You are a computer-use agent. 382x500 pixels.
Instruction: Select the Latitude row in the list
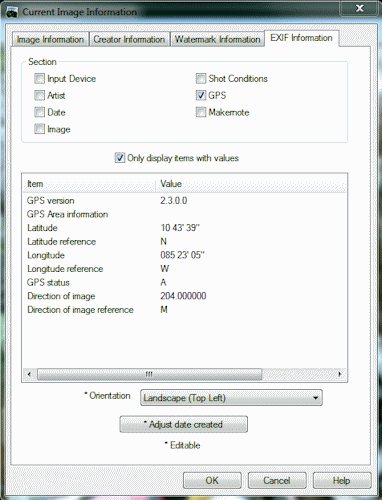coord(184,228)
